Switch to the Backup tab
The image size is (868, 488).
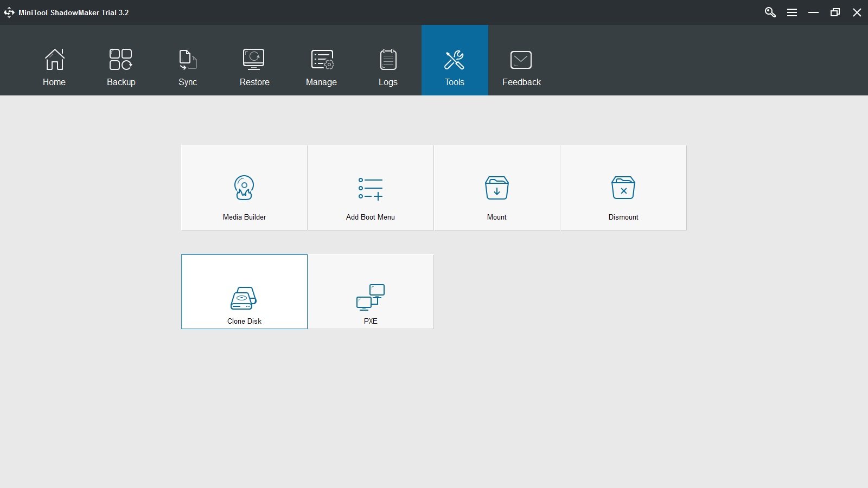point(121,60)
